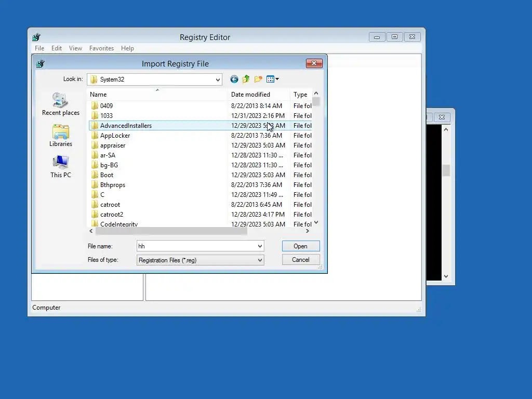532x399 pixels.
Task: Open the Help menu
Action: [x=127, y=48]
